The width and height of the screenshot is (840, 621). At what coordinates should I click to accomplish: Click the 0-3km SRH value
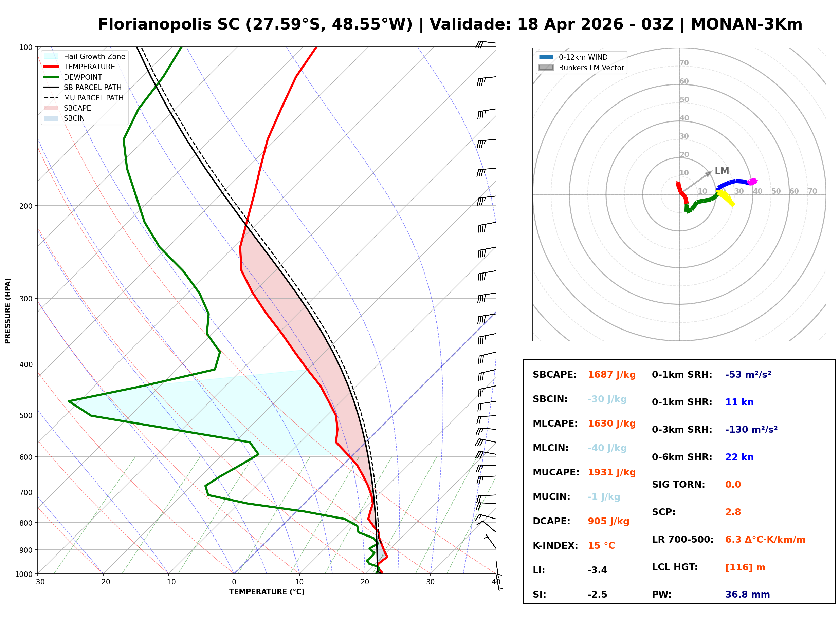tap(752, 430)
